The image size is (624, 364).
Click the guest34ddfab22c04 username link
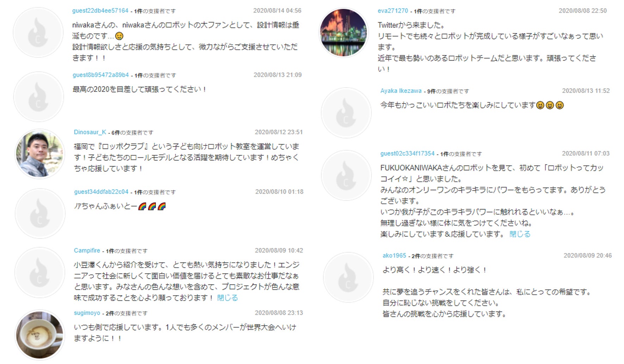pos(101,192)
